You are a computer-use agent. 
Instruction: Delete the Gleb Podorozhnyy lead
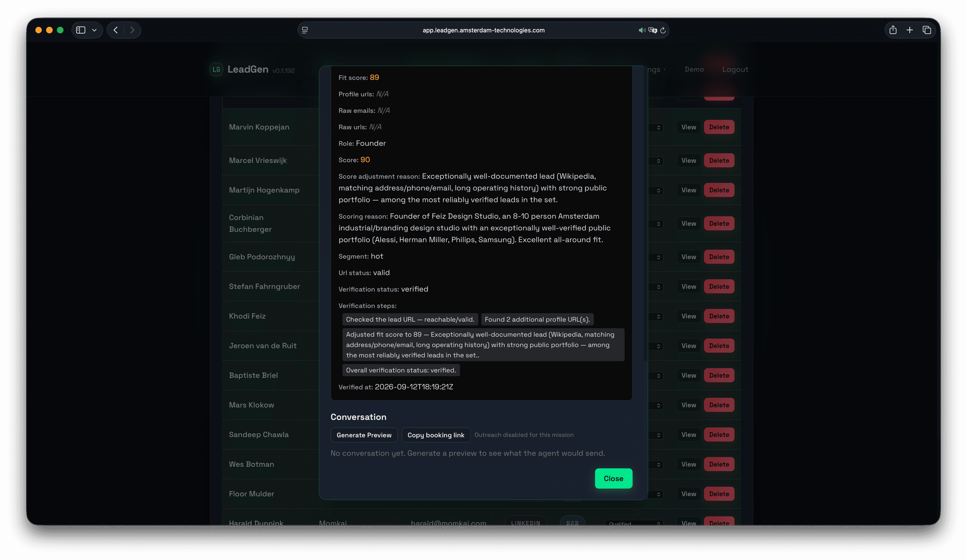pyautogui.click(x=719, y=257)
